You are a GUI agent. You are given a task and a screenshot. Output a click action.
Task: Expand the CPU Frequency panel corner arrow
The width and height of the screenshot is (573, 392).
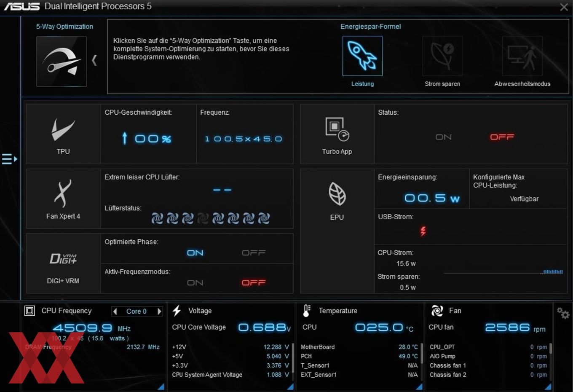[x=161, y=386]
